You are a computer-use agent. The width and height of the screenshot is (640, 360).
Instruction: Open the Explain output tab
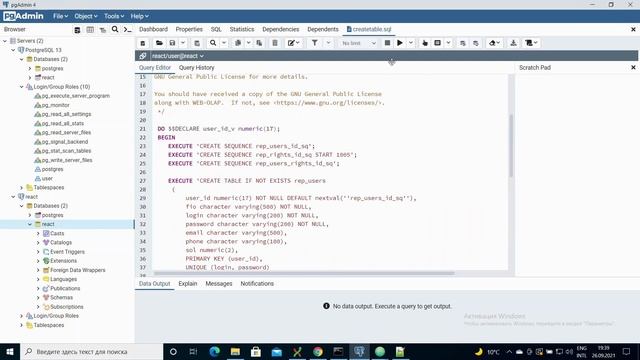pyautogui.click(x=188, y=284)
